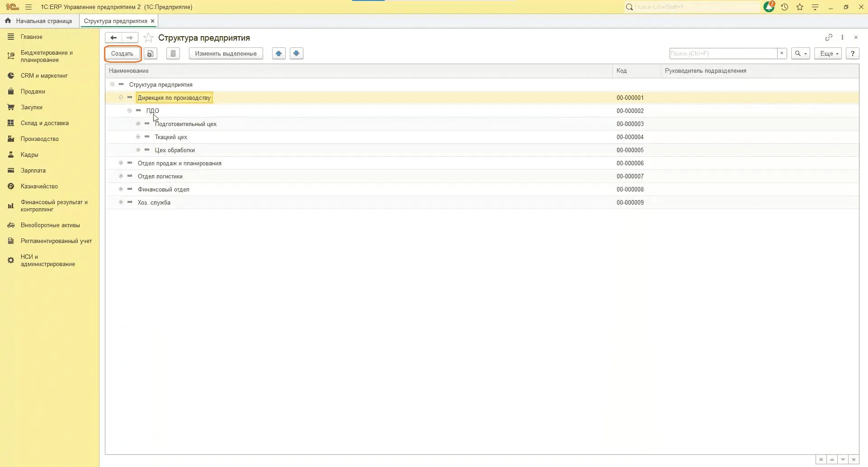The height and width of the screenshot is (467, 868).
Task: Select Дирекция по производству row
Action: [x=482, y=98]
